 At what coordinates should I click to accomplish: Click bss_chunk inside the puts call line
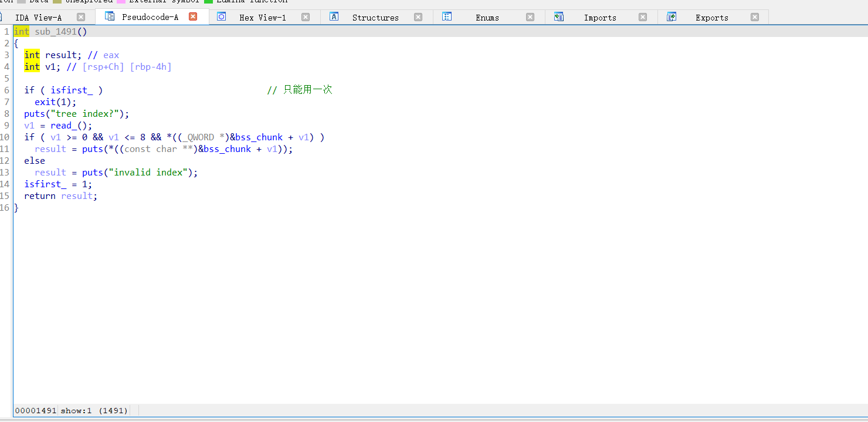(x=228, y=149)
